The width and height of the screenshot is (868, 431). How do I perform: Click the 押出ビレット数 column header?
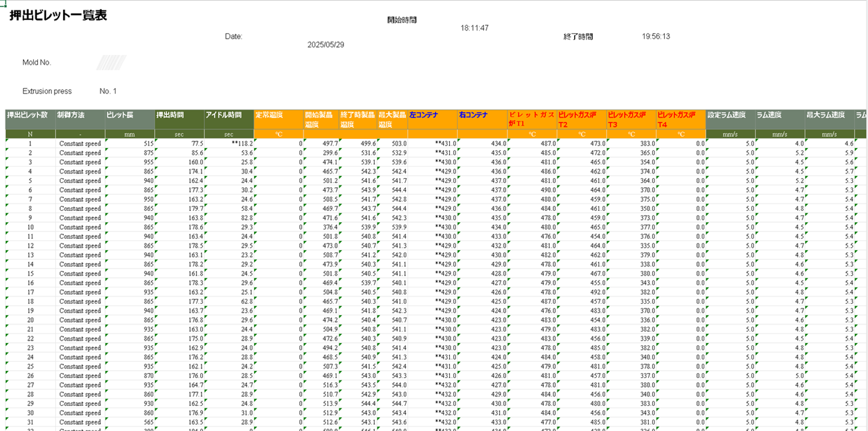30,119
